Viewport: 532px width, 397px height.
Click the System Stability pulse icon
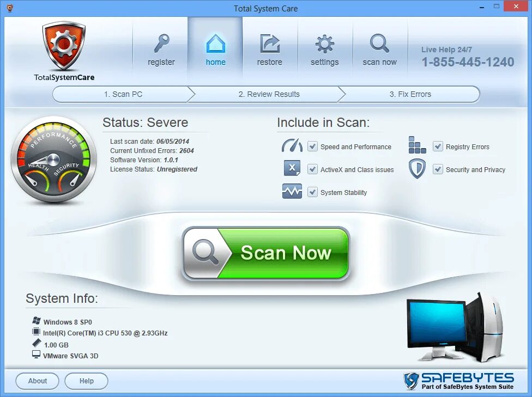[x=292, y=191]
